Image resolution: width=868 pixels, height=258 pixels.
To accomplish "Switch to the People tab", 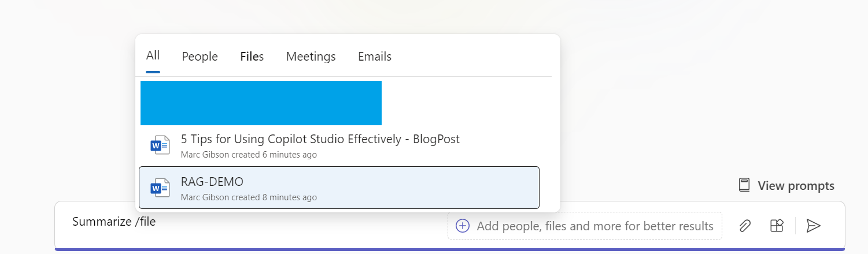I will point(200,57).
